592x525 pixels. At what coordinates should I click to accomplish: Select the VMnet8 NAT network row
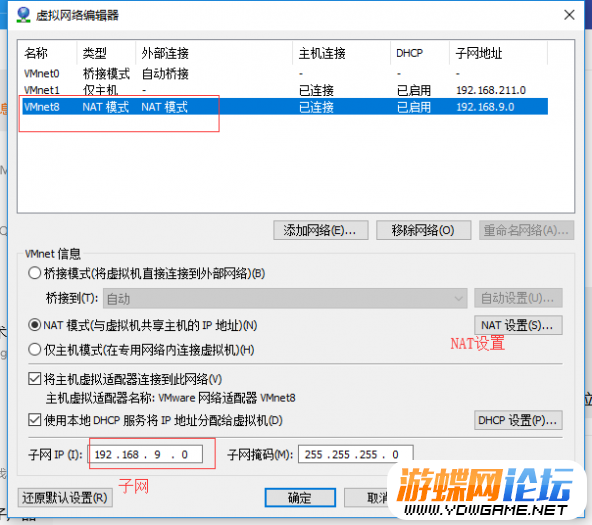pos(285,106)
